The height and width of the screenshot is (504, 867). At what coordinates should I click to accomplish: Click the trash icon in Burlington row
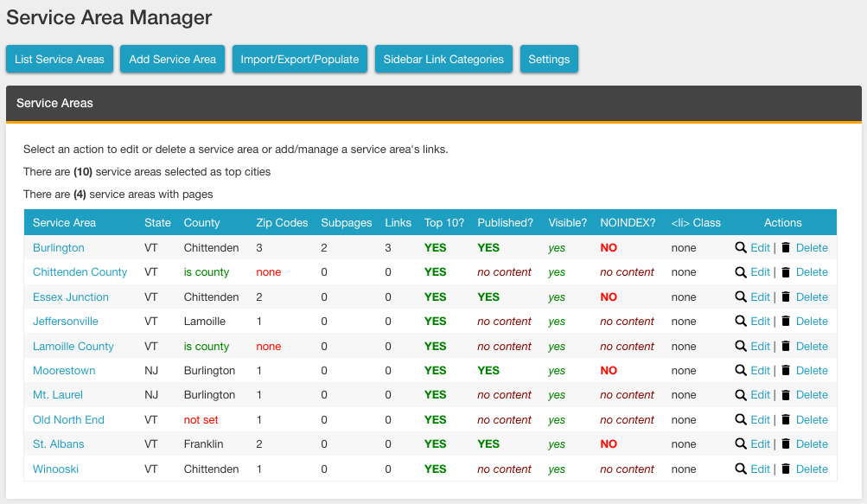click(x=785, y=247)
